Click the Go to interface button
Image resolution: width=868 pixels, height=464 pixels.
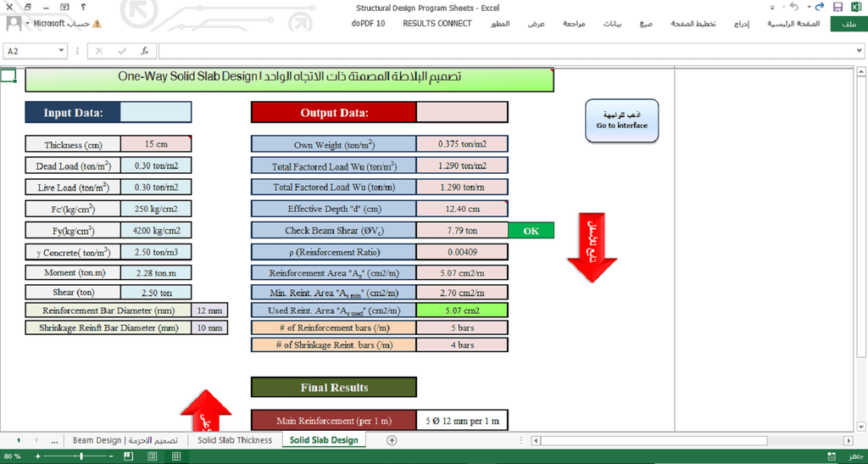(621, 120)
